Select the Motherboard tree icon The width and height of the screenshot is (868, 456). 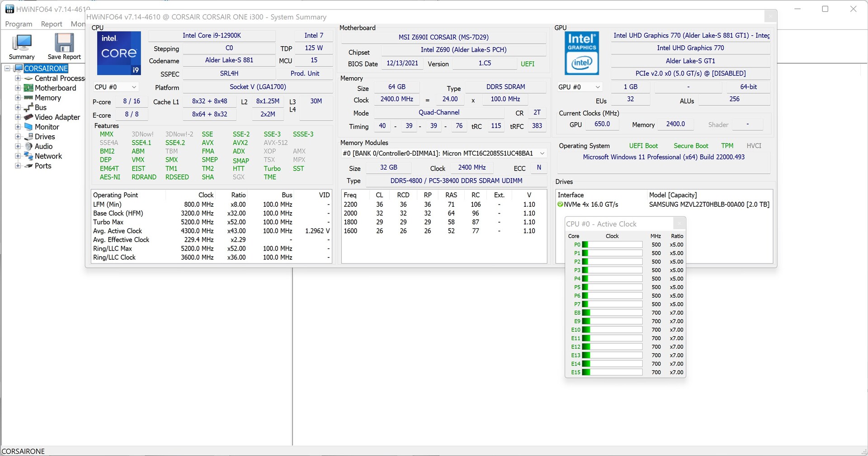28,88
